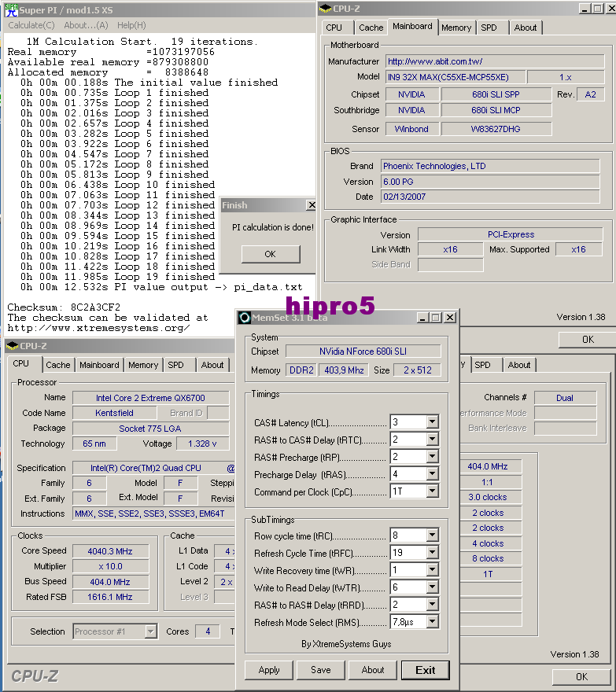616x692 pixels.
Task: Click the W83627DHG sensor value
Action: click(496, 129)
